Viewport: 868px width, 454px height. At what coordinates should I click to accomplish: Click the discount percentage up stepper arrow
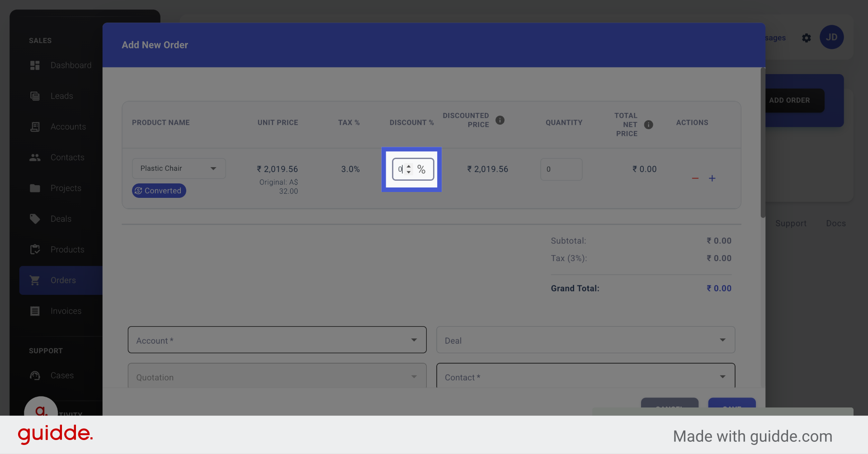[409, 166]
